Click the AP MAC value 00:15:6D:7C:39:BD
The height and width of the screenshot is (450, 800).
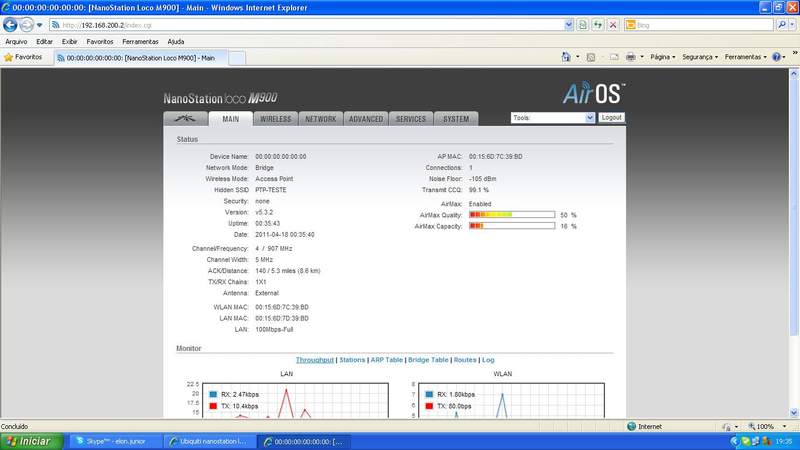click(495, 157)
